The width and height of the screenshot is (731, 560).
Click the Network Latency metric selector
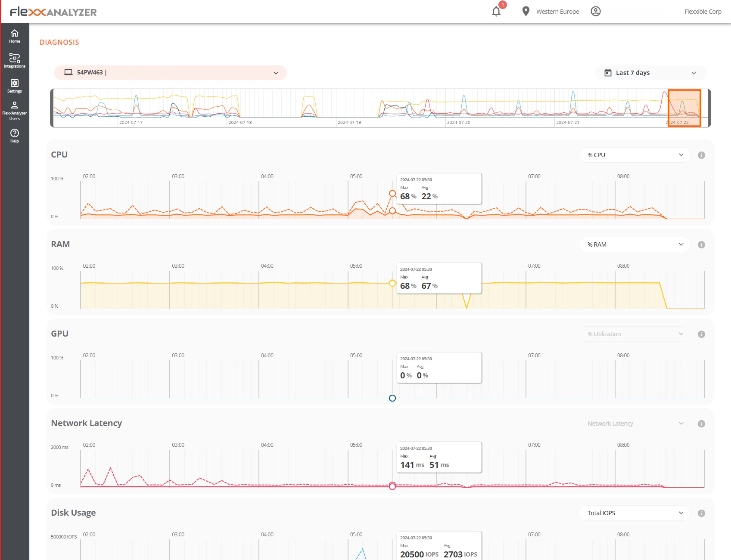coord(634,424)
